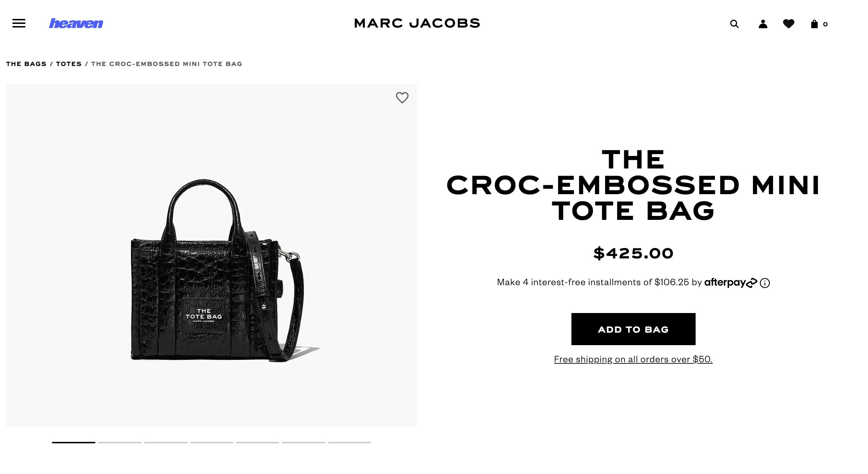Open the shopping bag icon
This screenshot has width=868, height=474.
[x=819, y=24]
